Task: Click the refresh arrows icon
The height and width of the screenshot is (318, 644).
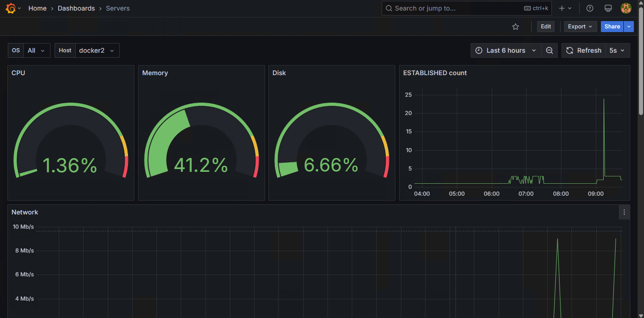Action: point(570,50)
